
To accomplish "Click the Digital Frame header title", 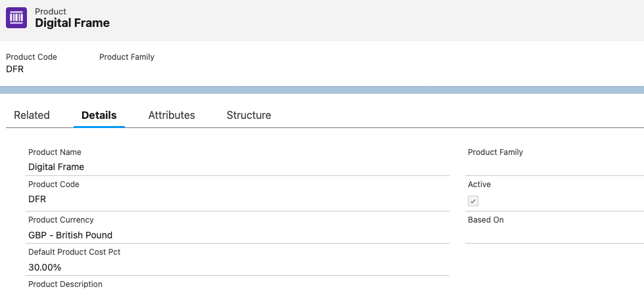I will pos(72,23).
